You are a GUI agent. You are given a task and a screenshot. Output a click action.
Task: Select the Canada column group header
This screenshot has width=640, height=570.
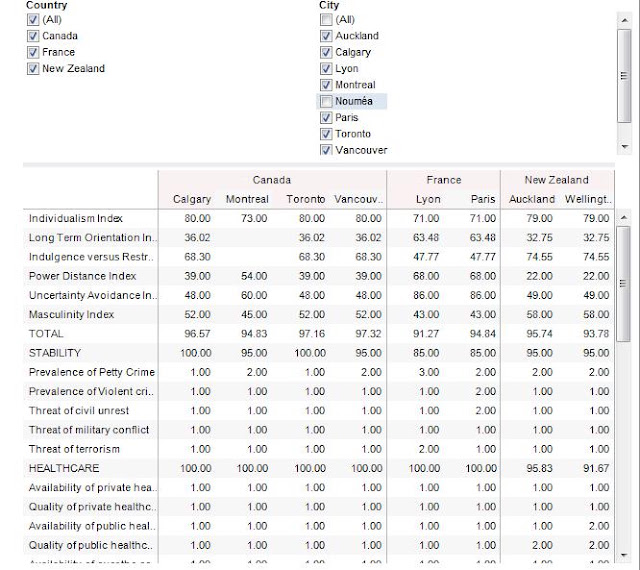(272, 180)
